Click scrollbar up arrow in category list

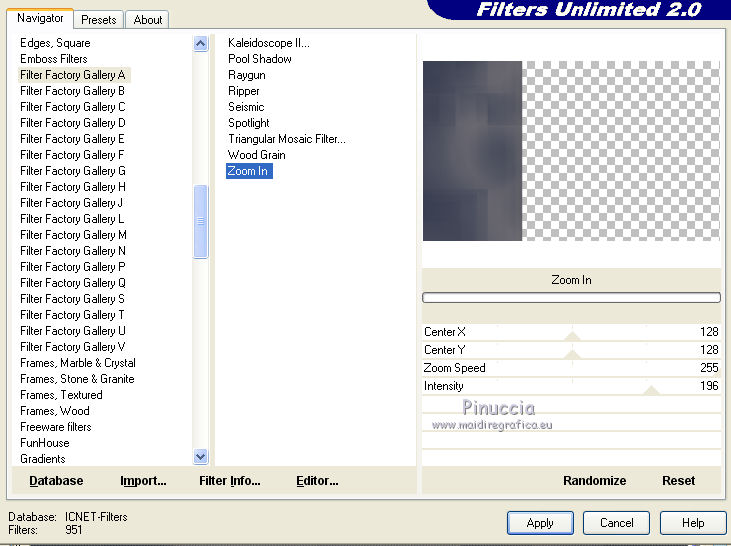[x=200, y=44]
